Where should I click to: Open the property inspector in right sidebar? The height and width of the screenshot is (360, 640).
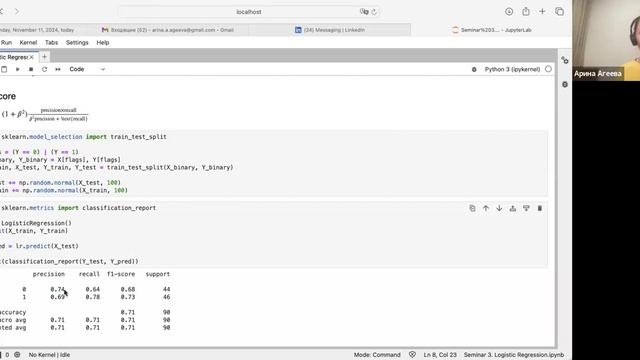coord(565,60)
